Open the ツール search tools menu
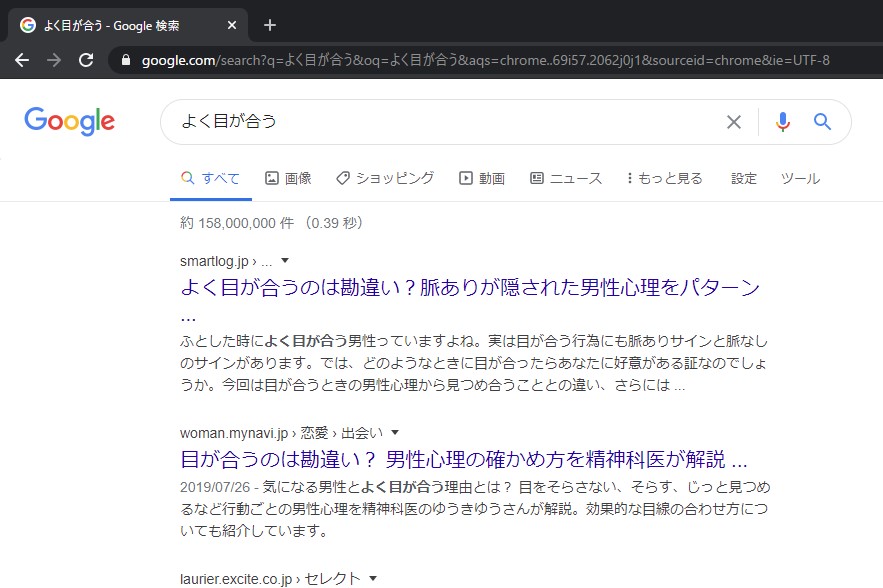This screenshot has width=883, height=588. click(802, 177)
